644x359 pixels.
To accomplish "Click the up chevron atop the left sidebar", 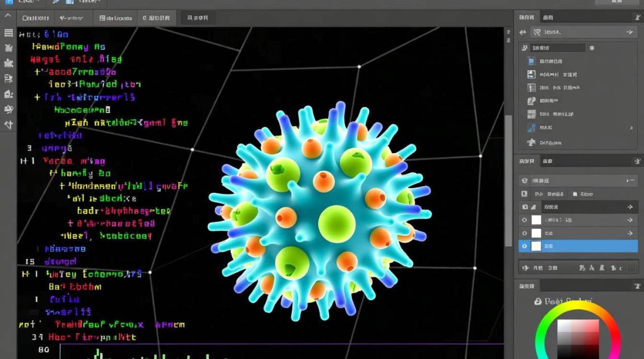I will pos(8,16).
